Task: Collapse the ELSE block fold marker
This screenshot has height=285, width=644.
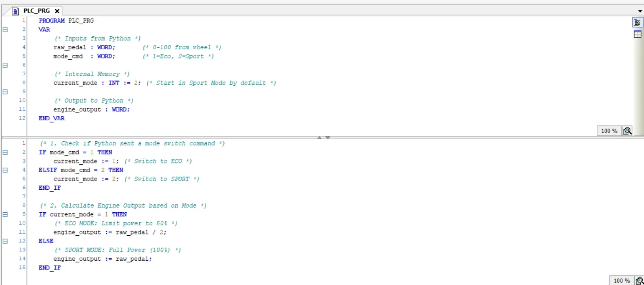Action: pos(5,241)
